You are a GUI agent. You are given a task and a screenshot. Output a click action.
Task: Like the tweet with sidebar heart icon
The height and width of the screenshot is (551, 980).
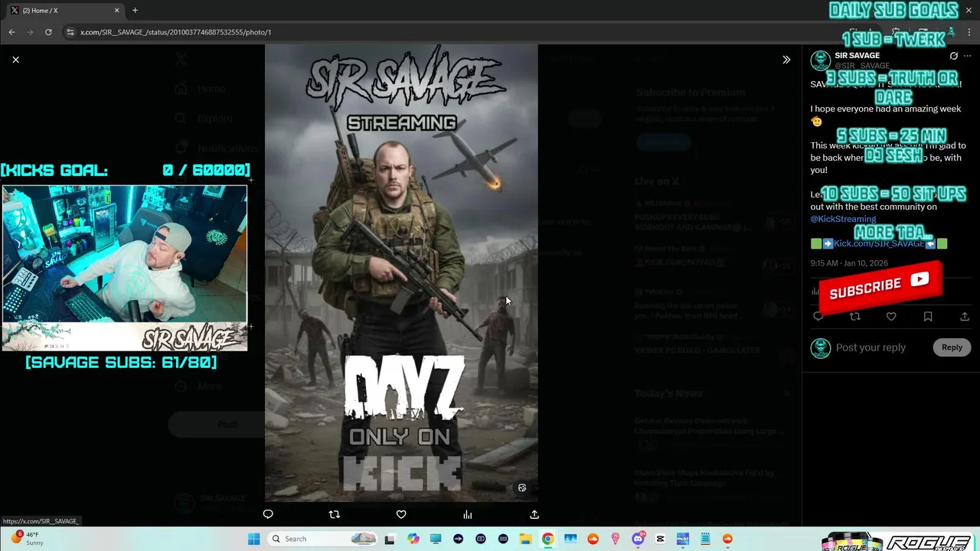pyautogui.click(x=891, y=316)
